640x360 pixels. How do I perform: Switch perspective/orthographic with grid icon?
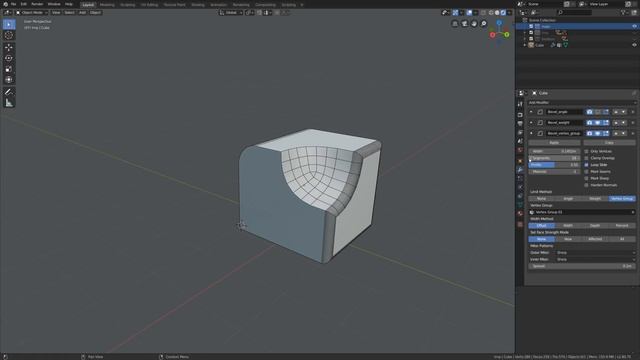point(455,24)
